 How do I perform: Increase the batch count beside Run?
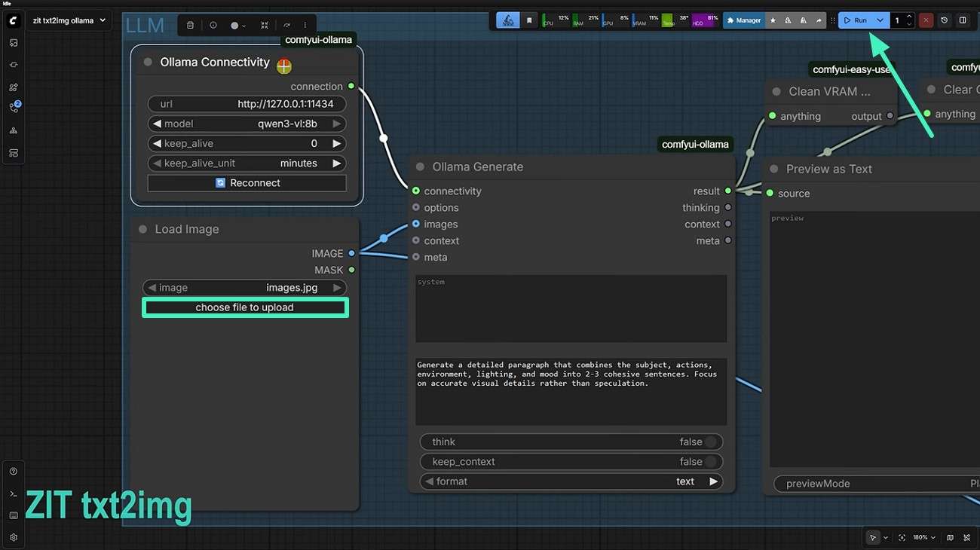(x=909, y=17)
